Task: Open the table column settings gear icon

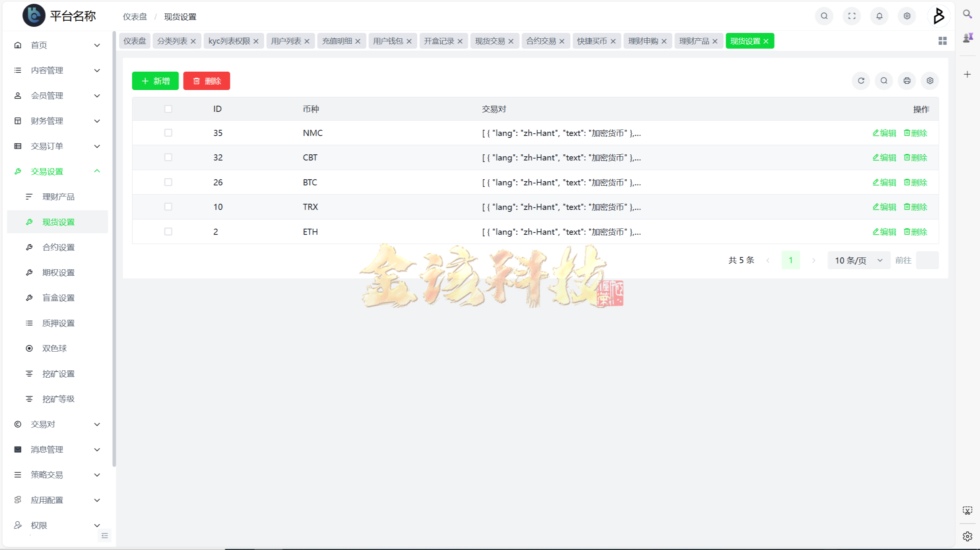Action: [929, 81]
